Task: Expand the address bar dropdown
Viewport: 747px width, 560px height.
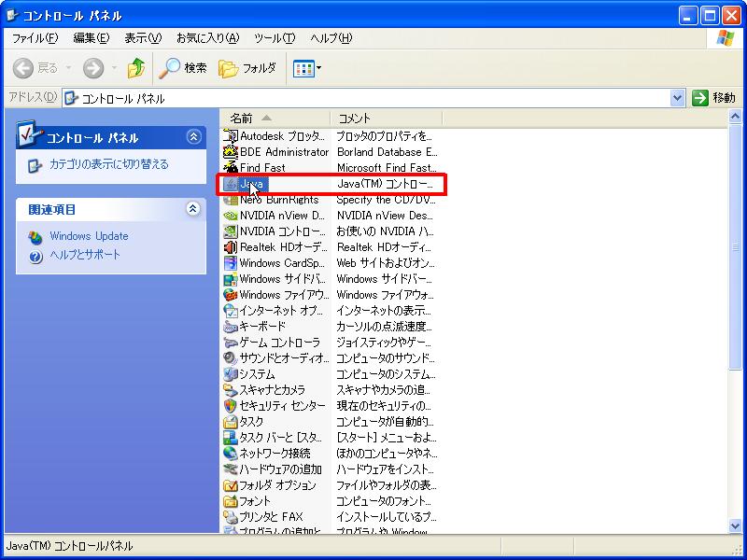Action: click(x=678, y=98)
